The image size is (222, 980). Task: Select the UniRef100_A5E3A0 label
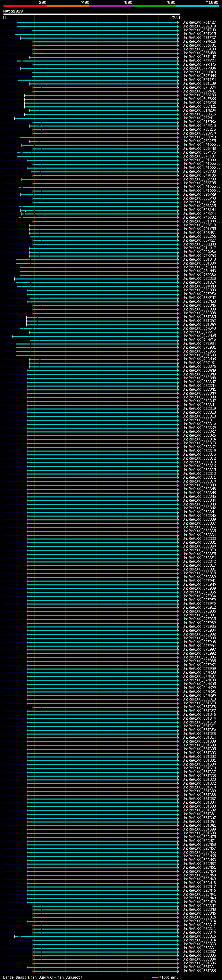(199, 267)
